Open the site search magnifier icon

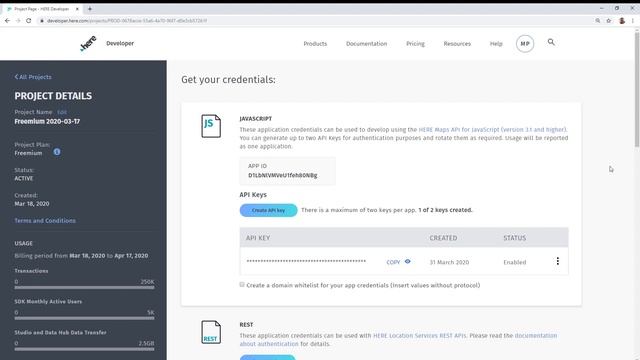(551, 42)
